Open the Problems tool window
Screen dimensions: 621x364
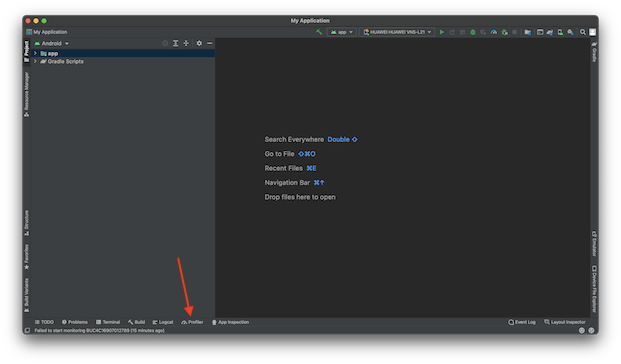[x=75, y=322]
